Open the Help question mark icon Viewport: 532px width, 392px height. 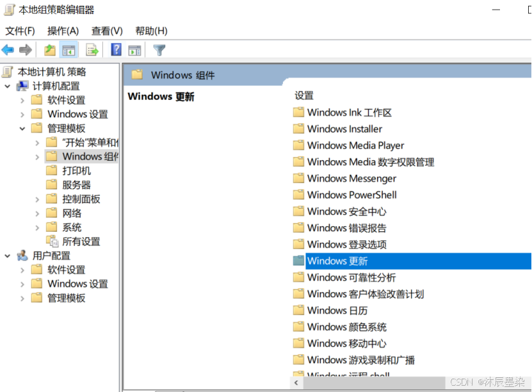coord(116,50)
